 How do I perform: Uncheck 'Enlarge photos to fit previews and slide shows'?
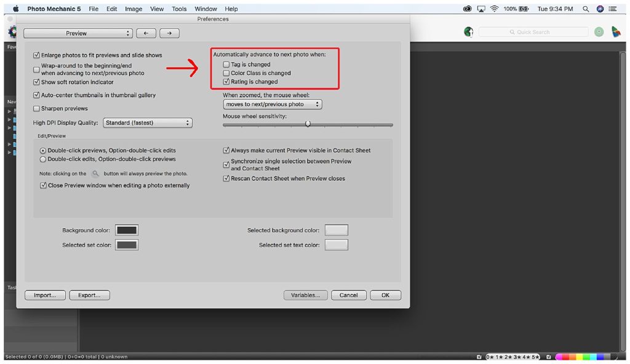36,55
